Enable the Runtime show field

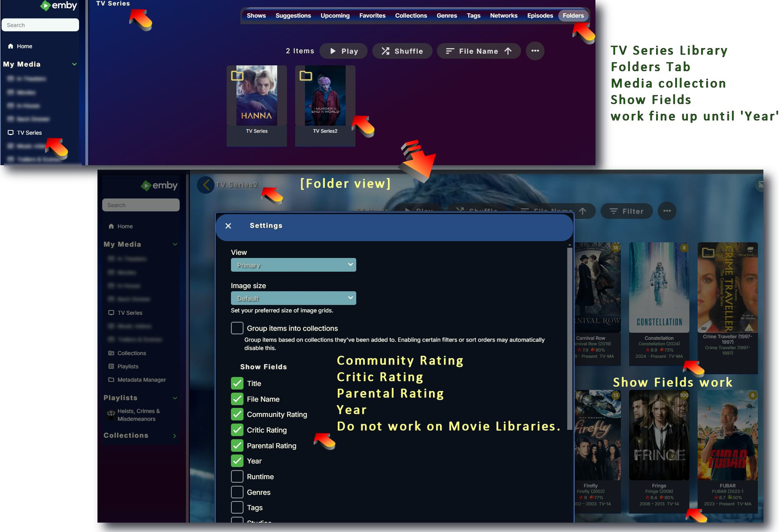click(237, 477)
